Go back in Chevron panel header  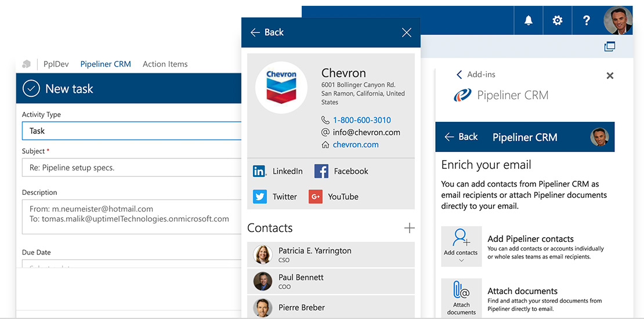coord(267,32)
